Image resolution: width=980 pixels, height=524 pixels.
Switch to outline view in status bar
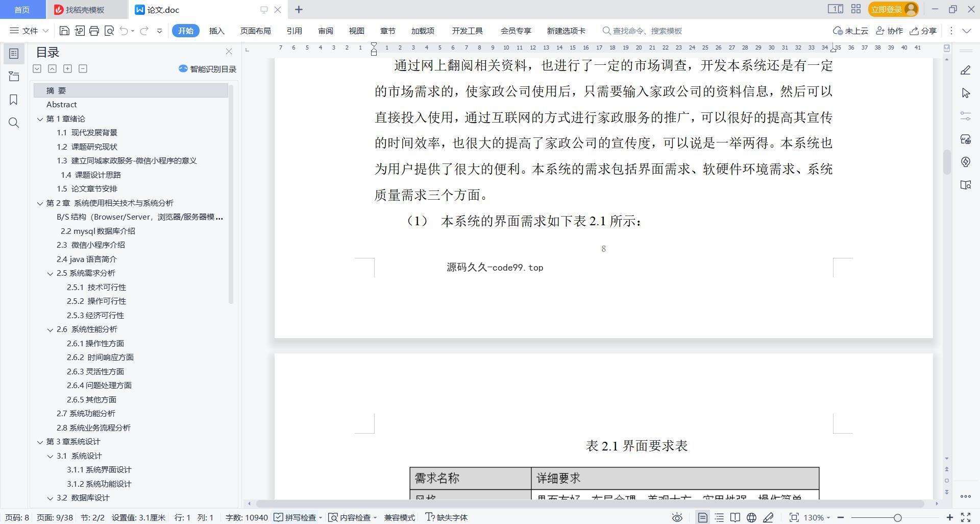click(x=719, y=517)
